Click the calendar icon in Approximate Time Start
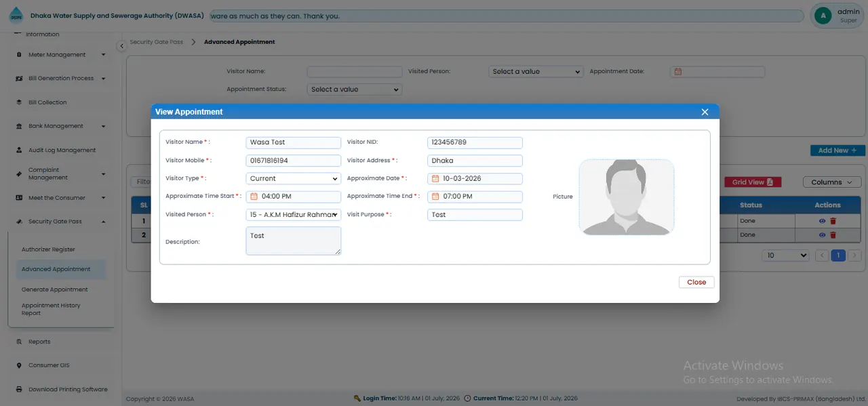The width and height of the screenshot is (868, 406). point(254,197)
